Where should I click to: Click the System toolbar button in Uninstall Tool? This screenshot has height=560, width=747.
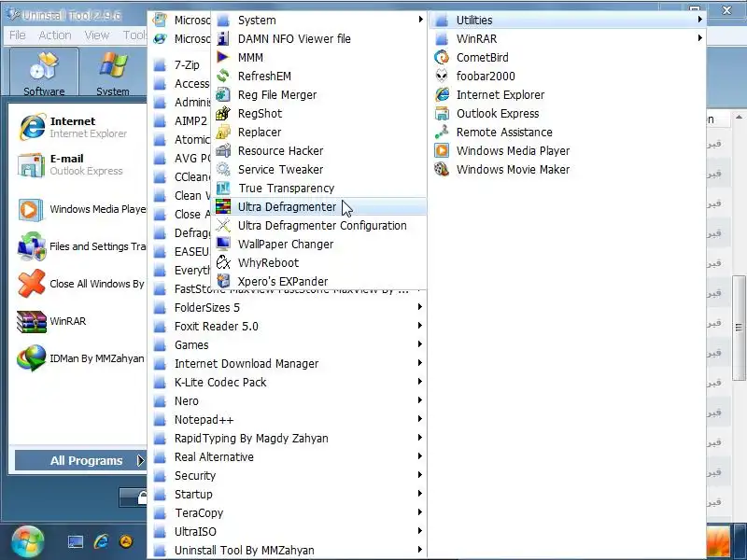tap(113, 73)
